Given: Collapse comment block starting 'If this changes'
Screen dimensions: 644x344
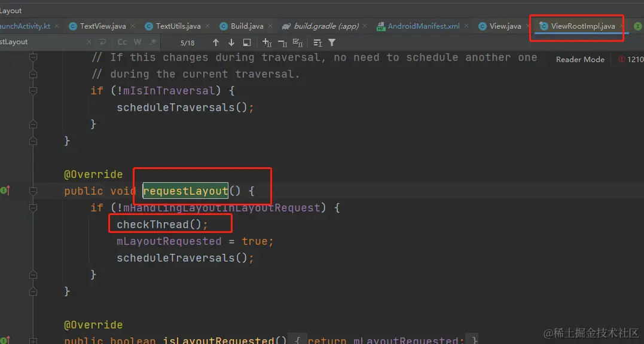Looking at the screenshot, I should (33, 57).
